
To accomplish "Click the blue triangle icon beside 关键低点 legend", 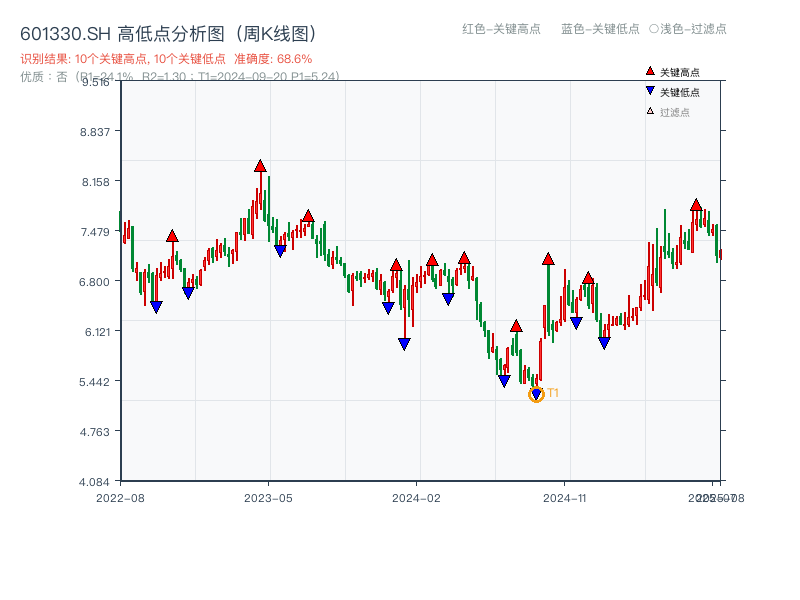I will pos(650,91).
